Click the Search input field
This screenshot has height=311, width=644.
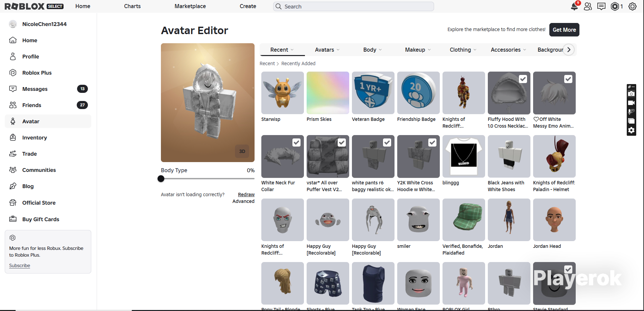click(x=354, y=6)
